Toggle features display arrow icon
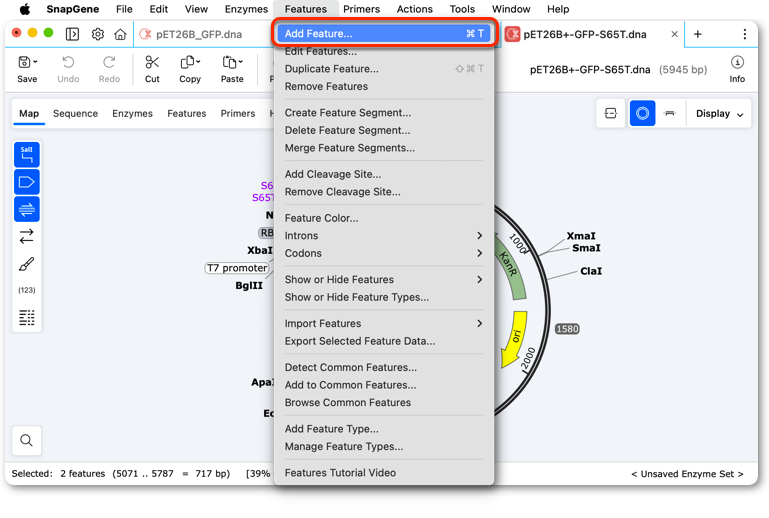 click(26, 182)
